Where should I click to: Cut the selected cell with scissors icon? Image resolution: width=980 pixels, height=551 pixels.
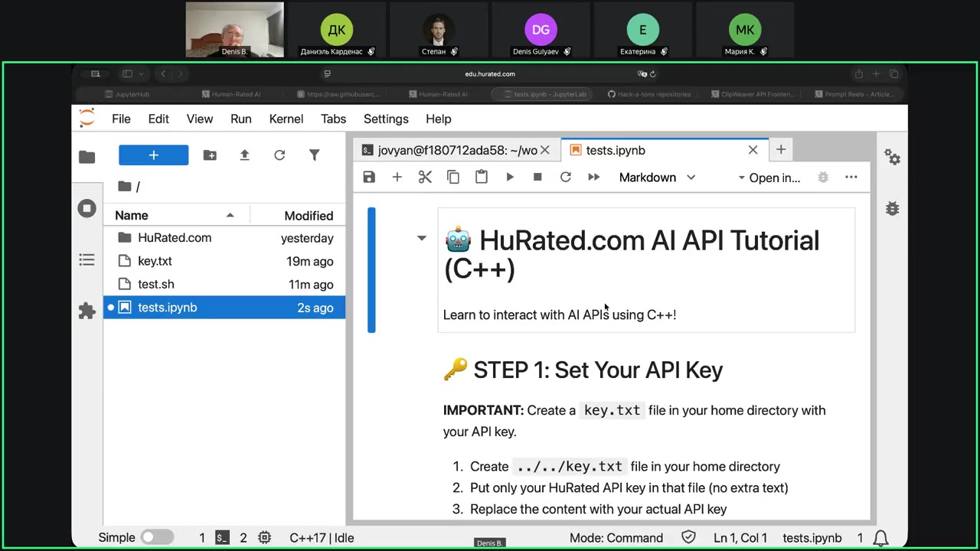[425, 178]
